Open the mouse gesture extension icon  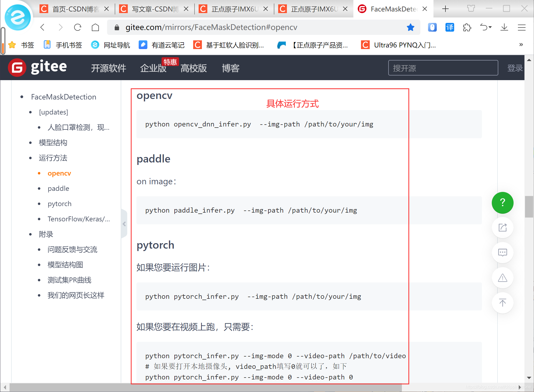(x=432, y=27)
